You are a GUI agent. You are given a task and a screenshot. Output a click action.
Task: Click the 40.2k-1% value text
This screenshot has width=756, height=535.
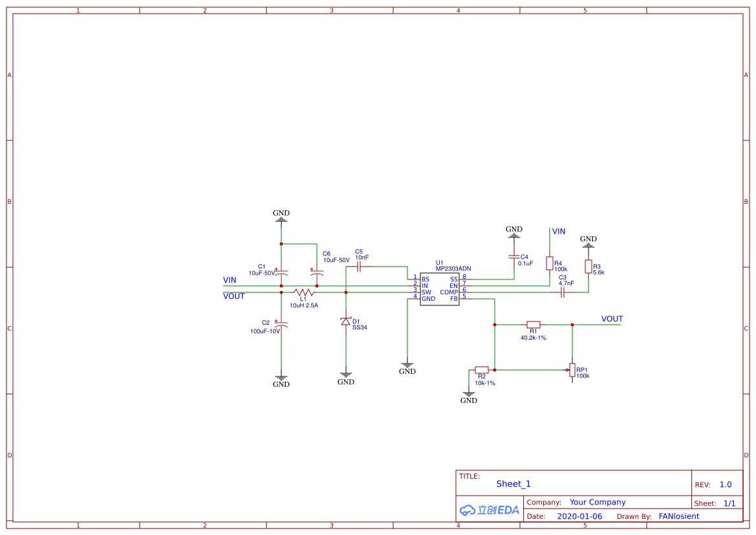(534, 338)
